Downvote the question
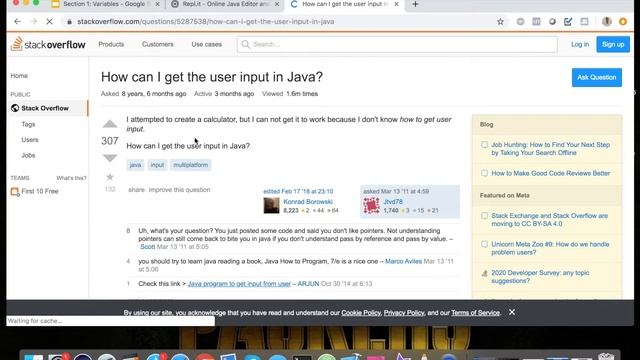640x360 pixels. click(x=110, y=158)
